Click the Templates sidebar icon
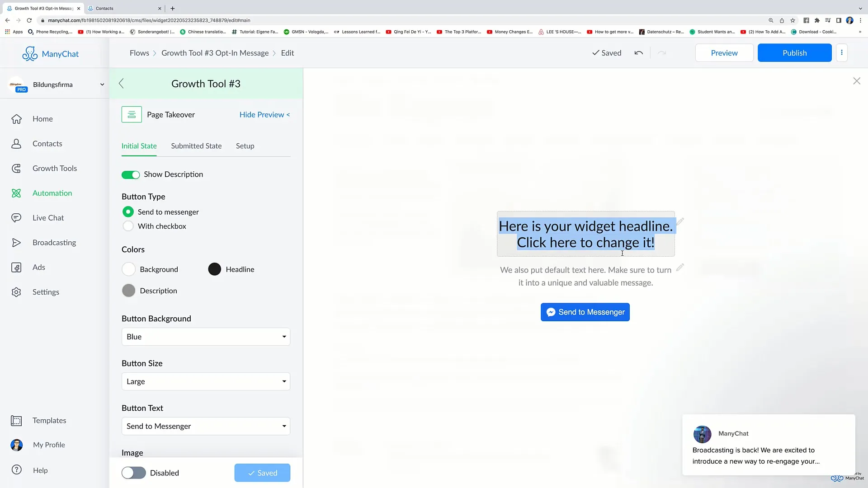The image size is (868, 488). coord(15,420)
